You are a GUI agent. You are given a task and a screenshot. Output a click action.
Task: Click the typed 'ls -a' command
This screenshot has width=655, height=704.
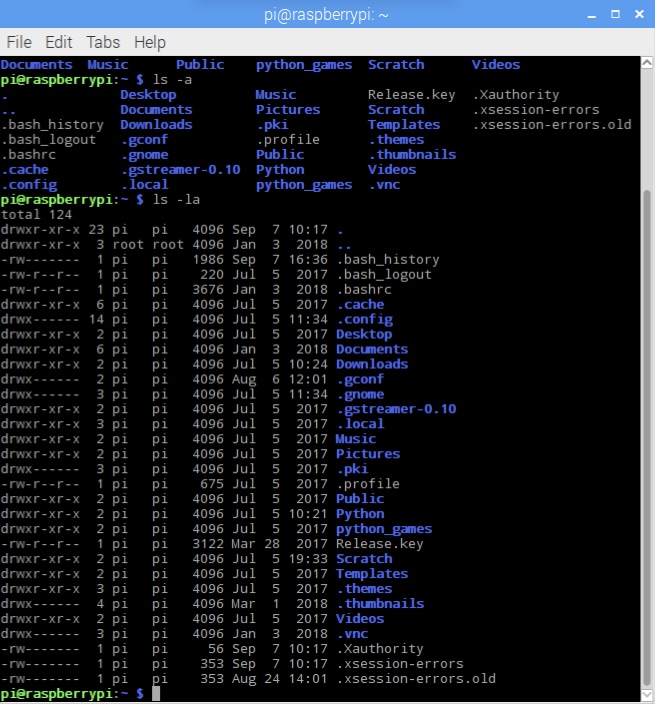pyautogui.click(x=172, y=79)
